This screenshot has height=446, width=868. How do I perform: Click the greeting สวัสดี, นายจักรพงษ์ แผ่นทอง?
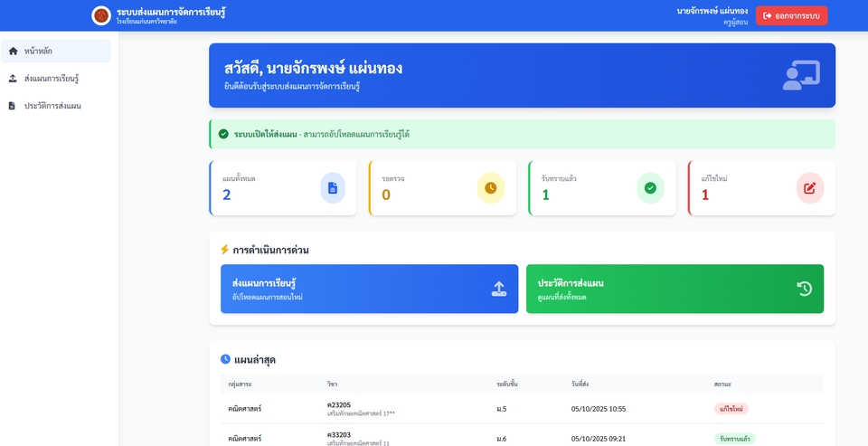tap(314, 69)
